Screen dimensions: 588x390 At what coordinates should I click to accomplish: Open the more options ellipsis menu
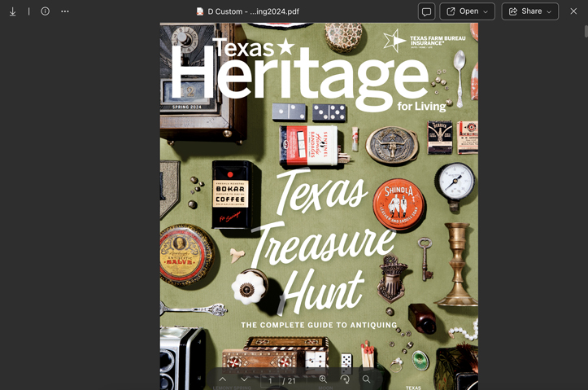click(65, 11)
